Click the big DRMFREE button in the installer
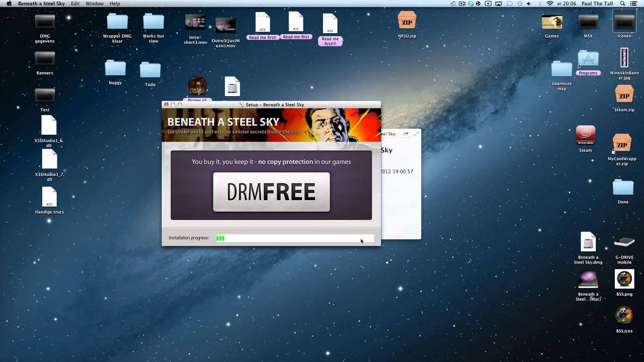The image size is (644, 362). [x=271, y=192]
